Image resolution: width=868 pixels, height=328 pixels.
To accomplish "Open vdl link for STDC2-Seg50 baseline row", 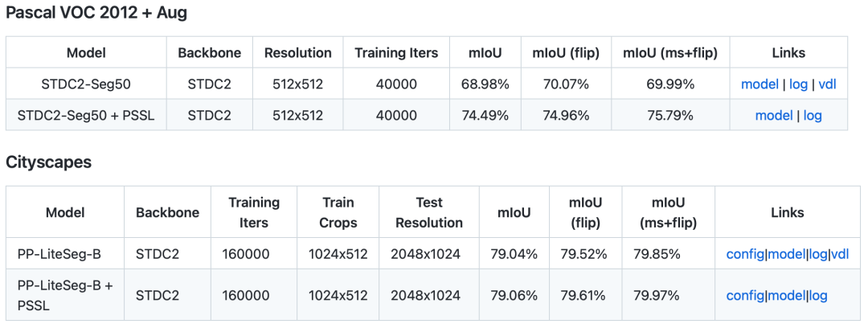I will coord(828,84).
